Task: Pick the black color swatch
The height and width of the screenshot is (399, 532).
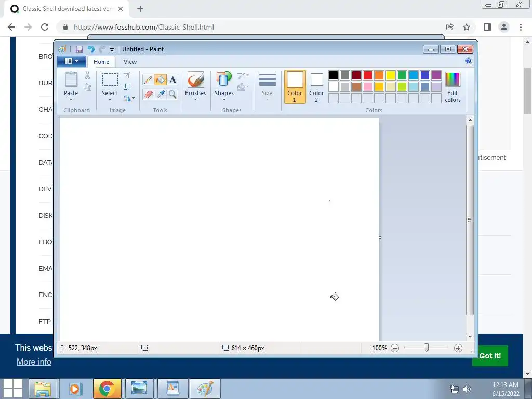Action: click(334, 75)
